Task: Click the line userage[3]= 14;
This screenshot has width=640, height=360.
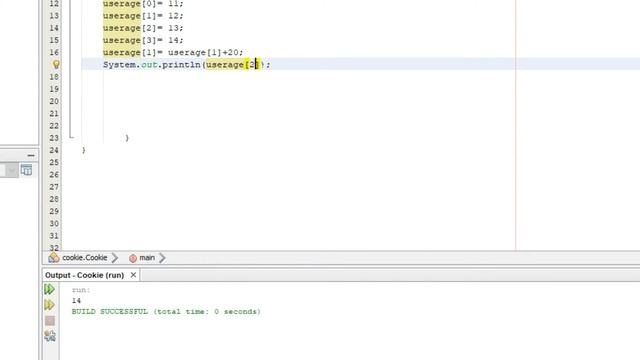Action: (143, 40)
